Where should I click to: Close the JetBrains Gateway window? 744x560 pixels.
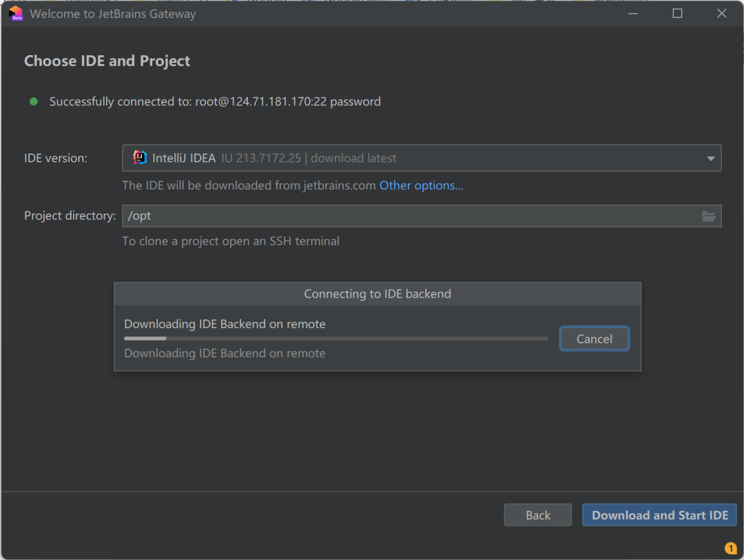721,14
